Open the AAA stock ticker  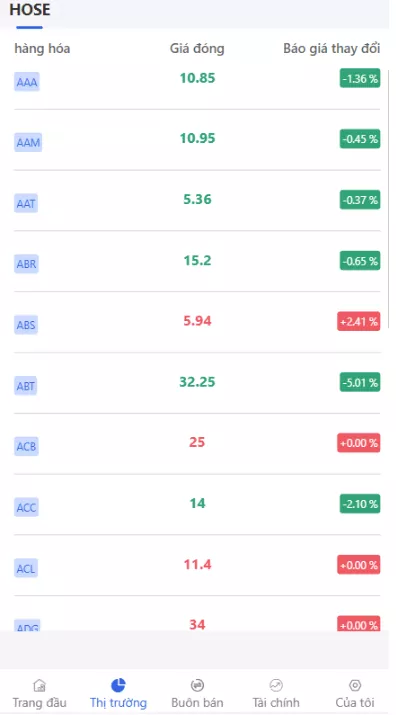27,82
